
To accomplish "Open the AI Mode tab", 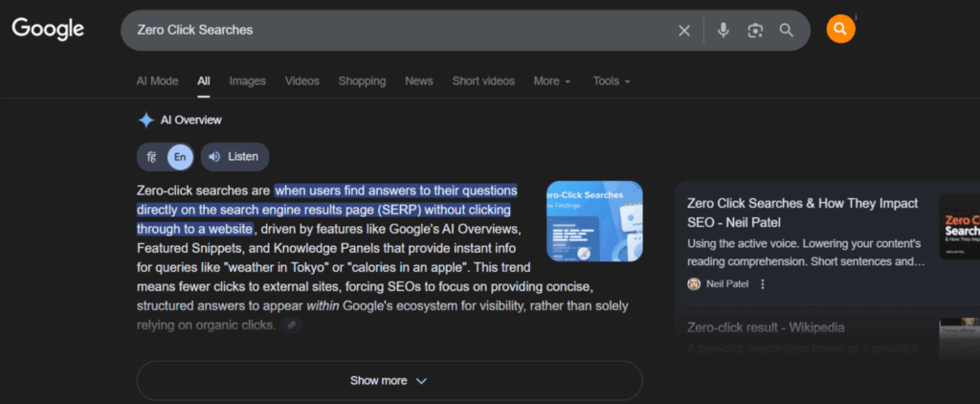I will click(157, 81).
